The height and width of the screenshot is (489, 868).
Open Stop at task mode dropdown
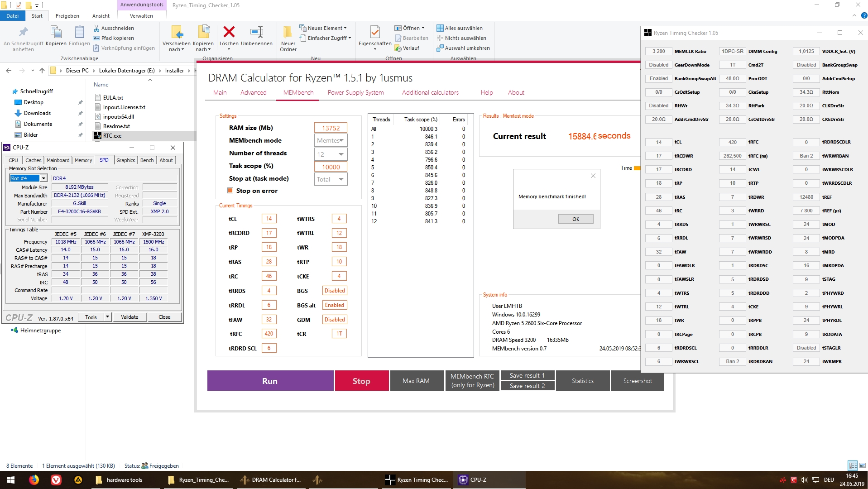[x=331, y=179]
